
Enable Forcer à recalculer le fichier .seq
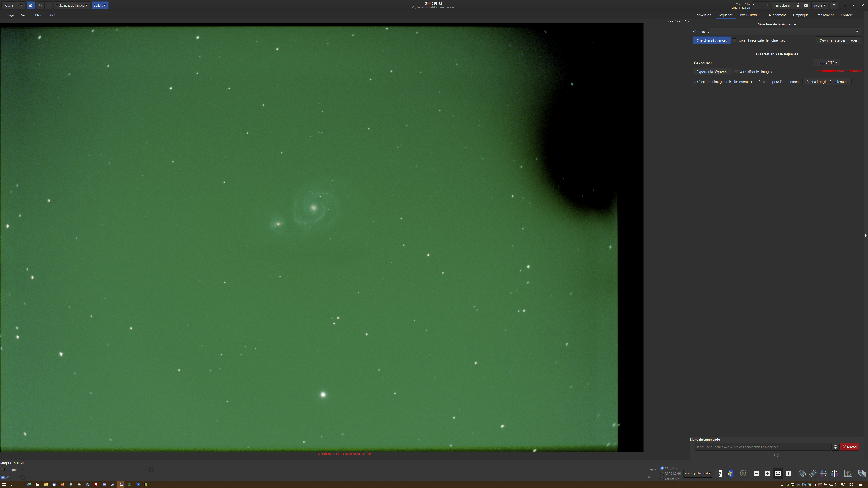pos(735,40)
